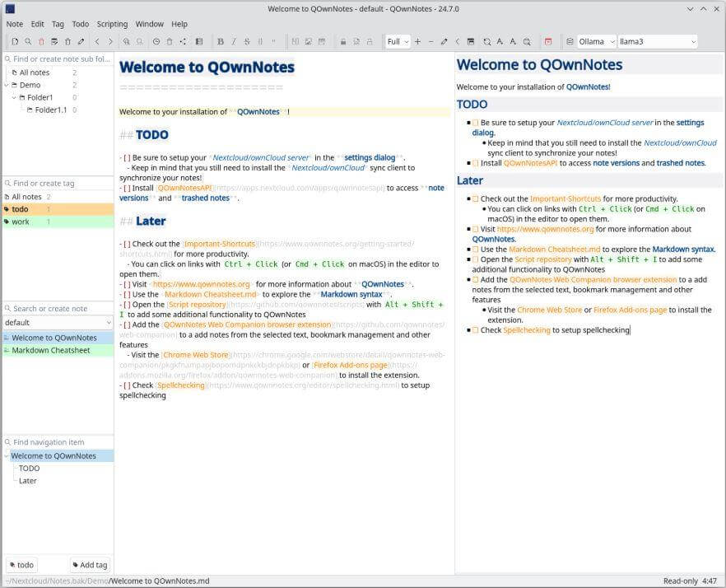Open the Todo menu
Image resolution: width=726 pixels, height=588 pixels.
[80, 24]
